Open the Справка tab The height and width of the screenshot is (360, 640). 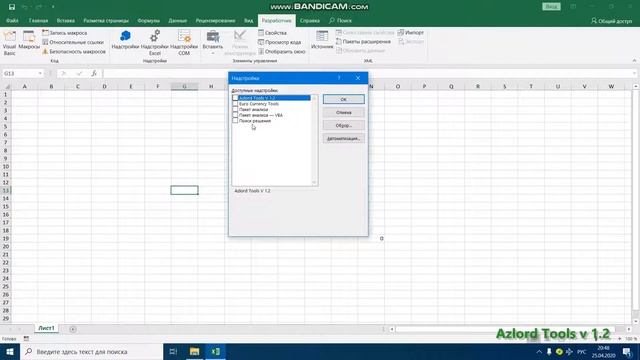310,20
